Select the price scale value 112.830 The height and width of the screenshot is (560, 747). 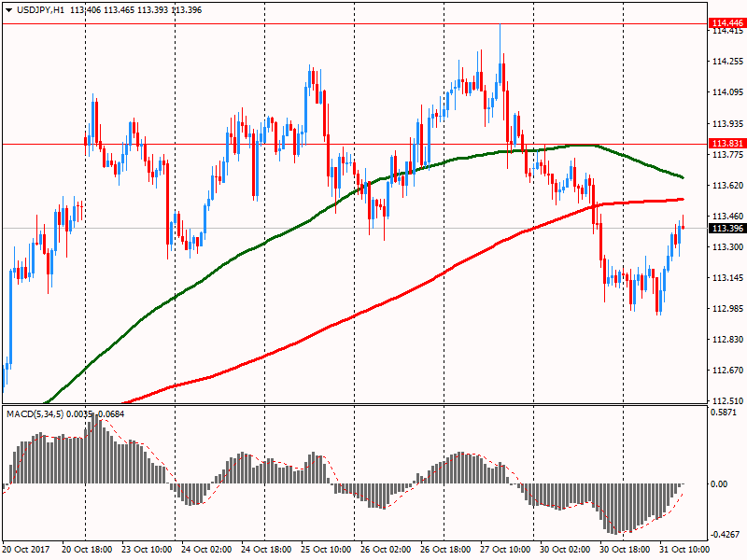tap(727, 339)
